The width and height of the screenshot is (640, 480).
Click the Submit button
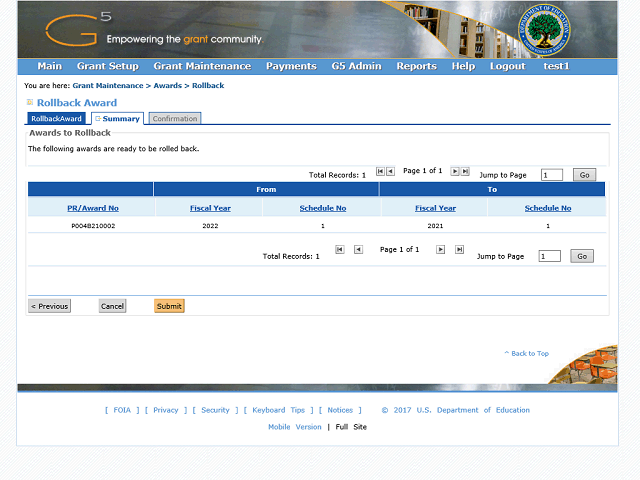click(169, 306)
